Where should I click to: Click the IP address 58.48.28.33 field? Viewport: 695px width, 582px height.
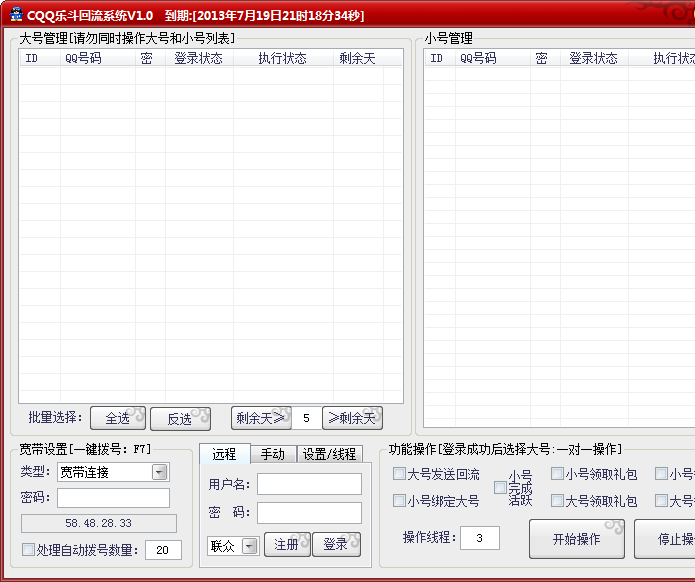(99, 523)
